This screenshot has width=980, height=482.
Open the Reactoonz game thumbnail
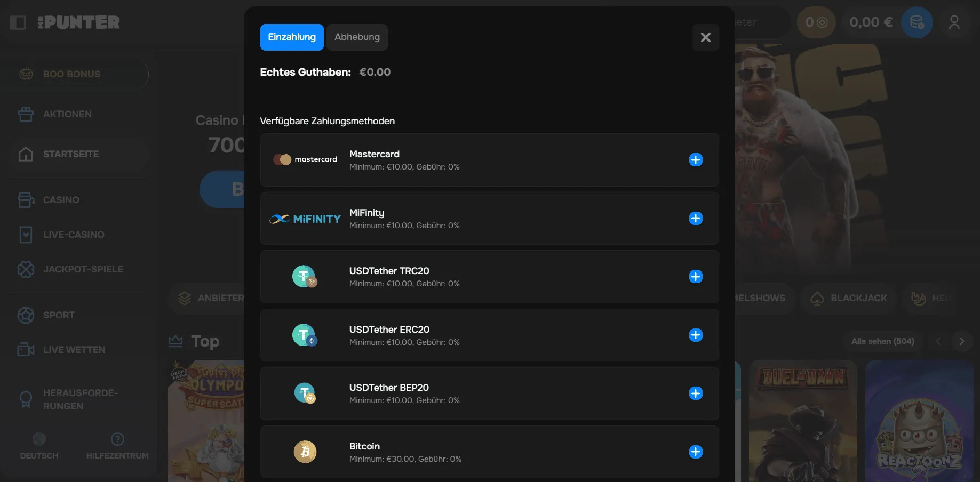point(919,421)
